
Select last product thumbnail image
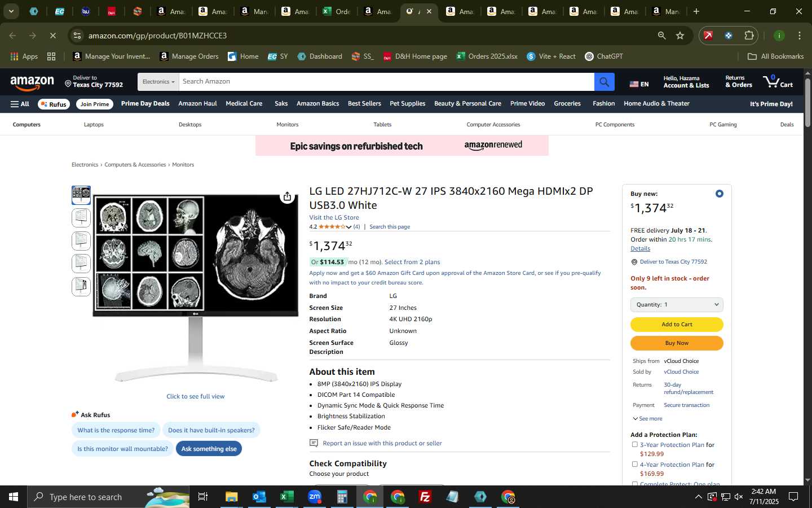[x=81, y=287]
